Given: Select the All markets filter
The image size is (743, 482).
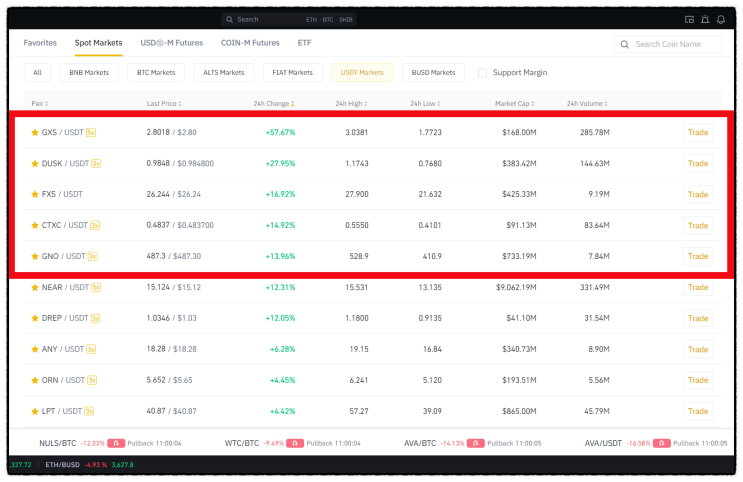Looking at the screenshot, I should pos(37,73).
